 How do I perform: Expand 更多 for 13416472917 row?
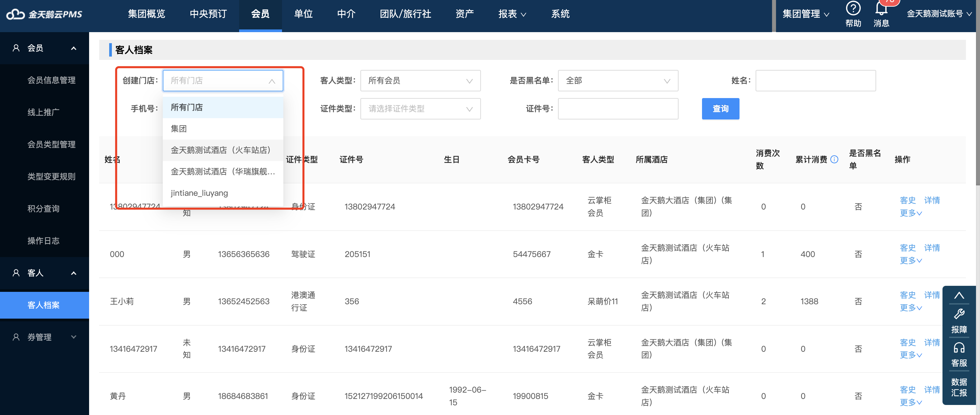[x=910, y=355]
